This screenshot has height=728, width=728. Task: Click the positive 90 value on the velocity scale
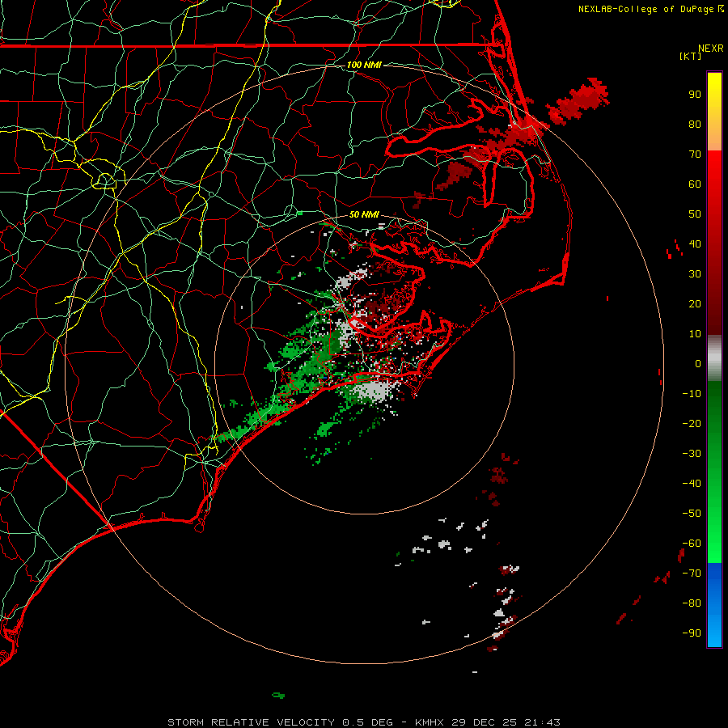click(695, 95)
